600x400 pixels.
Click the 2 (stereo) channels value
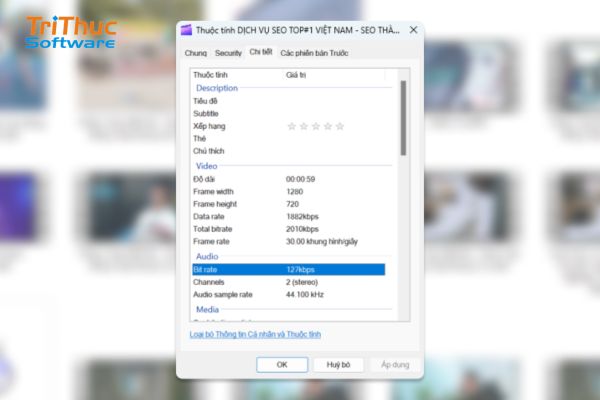tap(302, 282)
